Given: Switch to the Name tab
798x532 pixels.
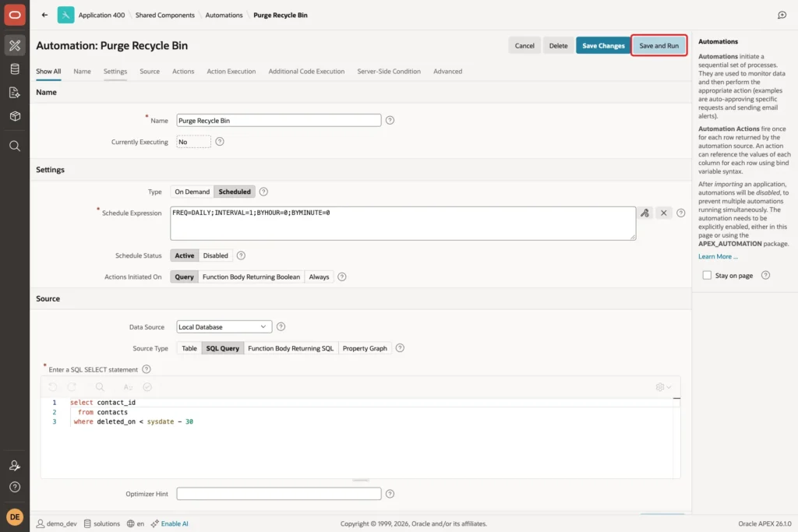Looking at the screenshot, I should (82, 71).
